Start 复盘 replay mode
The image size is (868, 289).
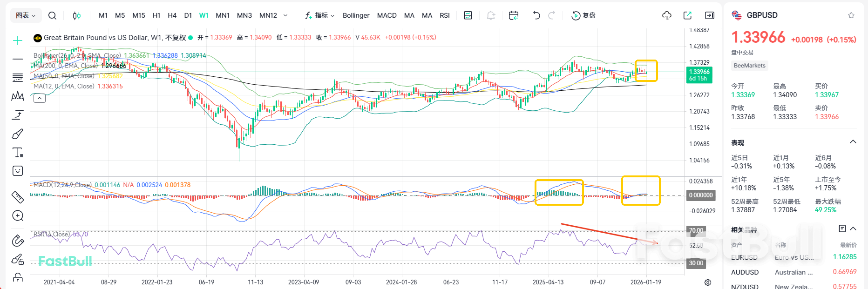coord(583,15)
